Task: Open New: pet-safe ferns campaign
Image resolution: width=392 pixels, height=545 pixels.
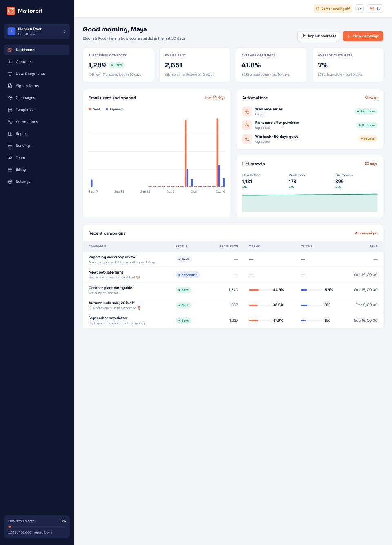Action: pyautogui.click(x=106, y=272)
